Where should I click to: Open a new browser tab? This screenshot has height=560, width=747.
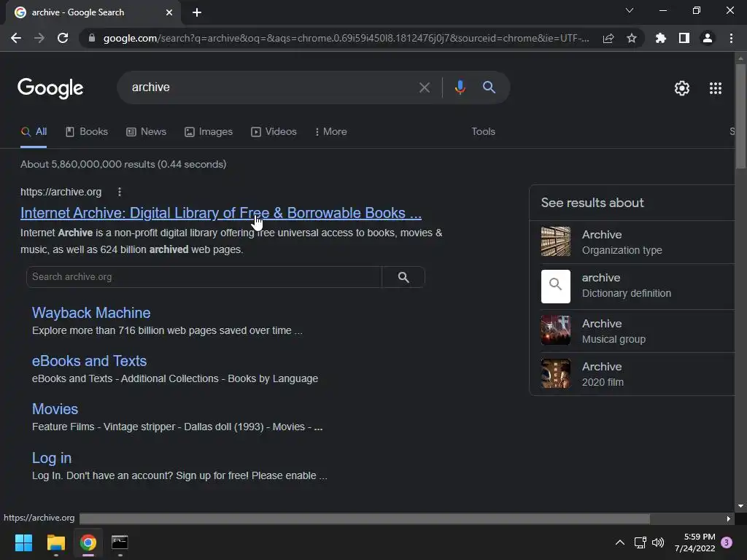point(197,12)
